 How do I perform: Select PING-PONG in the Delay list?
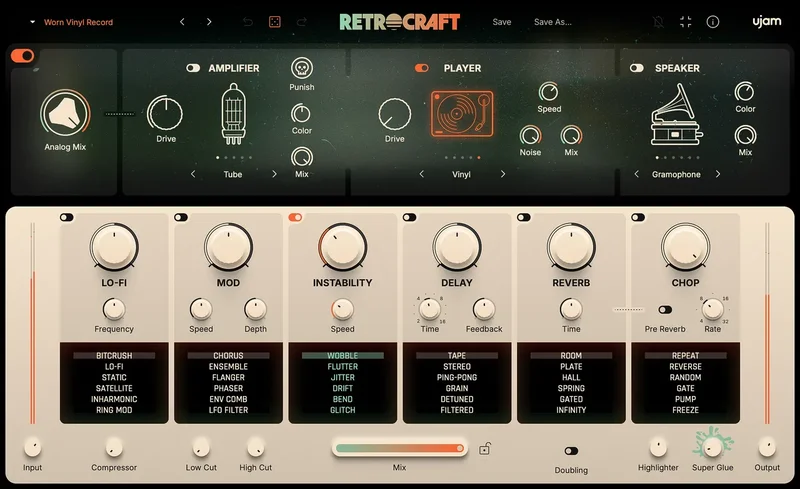click(457, 377)
